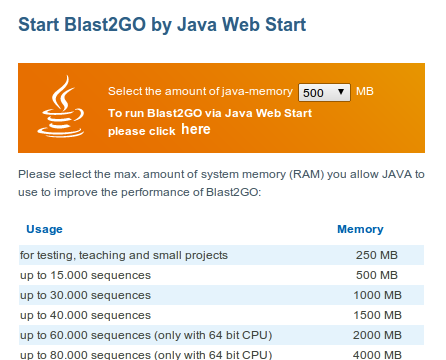Click the 'Memory' column header
Screen dimensions: 446x360
click(360, 229)
